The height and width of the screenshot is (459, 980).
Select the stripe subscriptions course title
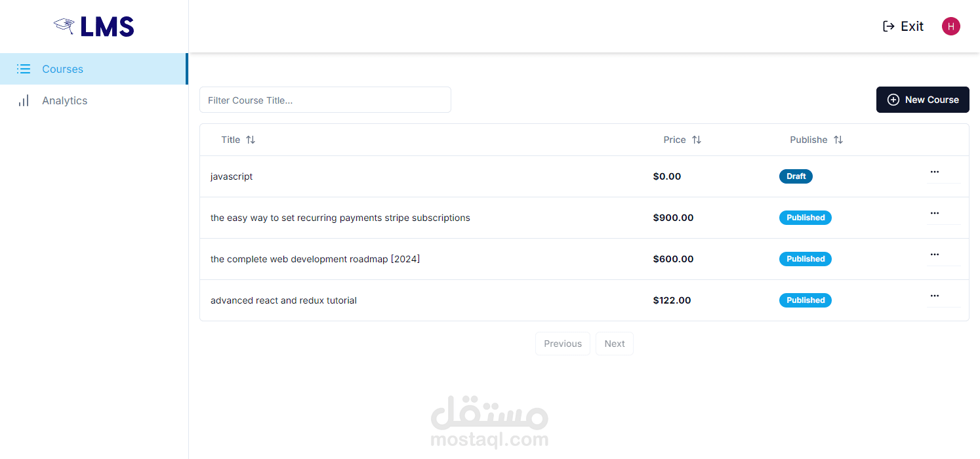click(x=340, y=218)
